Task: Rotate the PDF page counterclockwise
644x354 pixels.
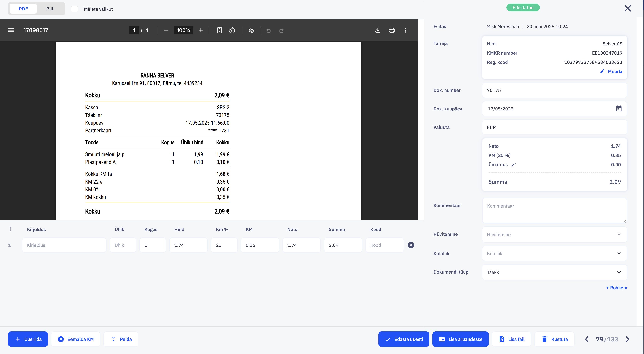Action: tap(232, 30)
